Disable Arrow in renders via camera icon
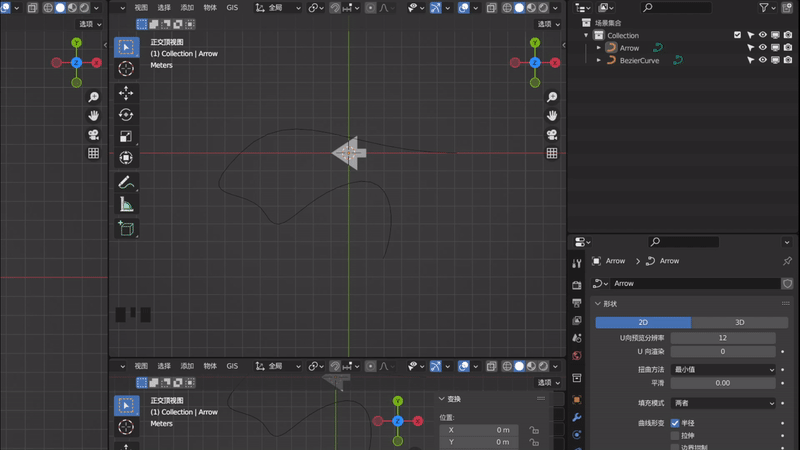Screen dimensions: 800x450 pos(788,47)
